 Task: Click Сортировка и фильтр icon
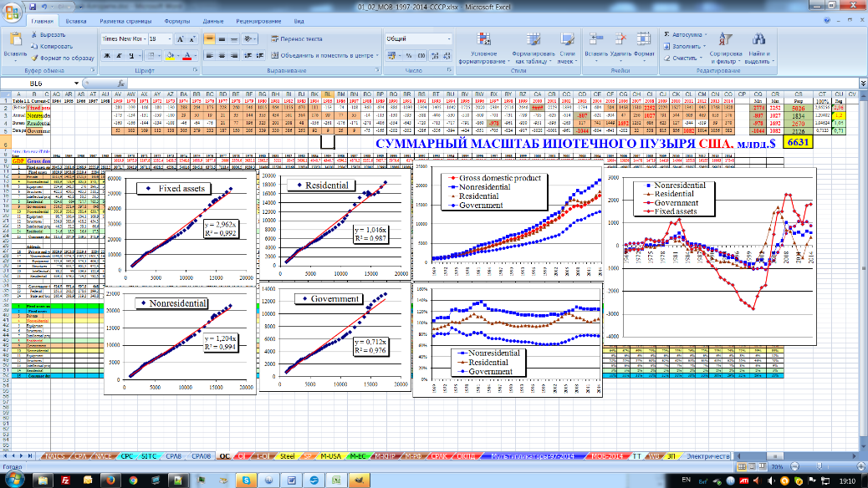725,40
